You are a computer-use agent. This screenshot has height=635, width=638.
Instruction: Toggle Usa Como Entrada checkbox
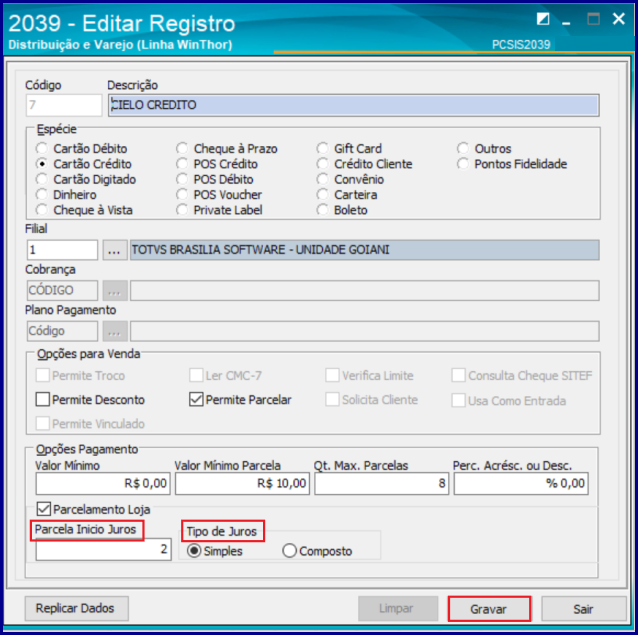[x=459, y=400]
